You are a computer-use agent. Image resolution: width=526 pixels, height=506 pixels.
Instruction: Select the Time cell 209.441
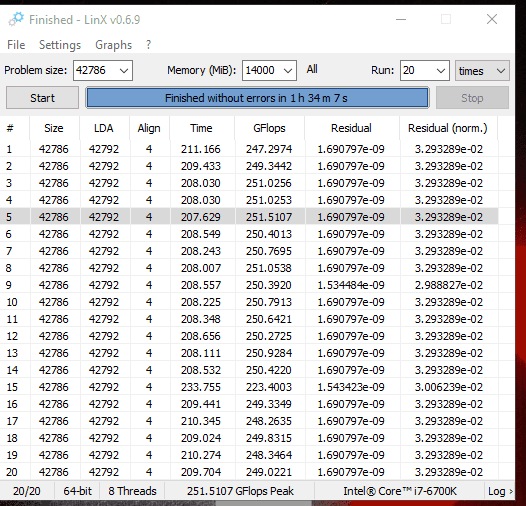pos(201,404)
